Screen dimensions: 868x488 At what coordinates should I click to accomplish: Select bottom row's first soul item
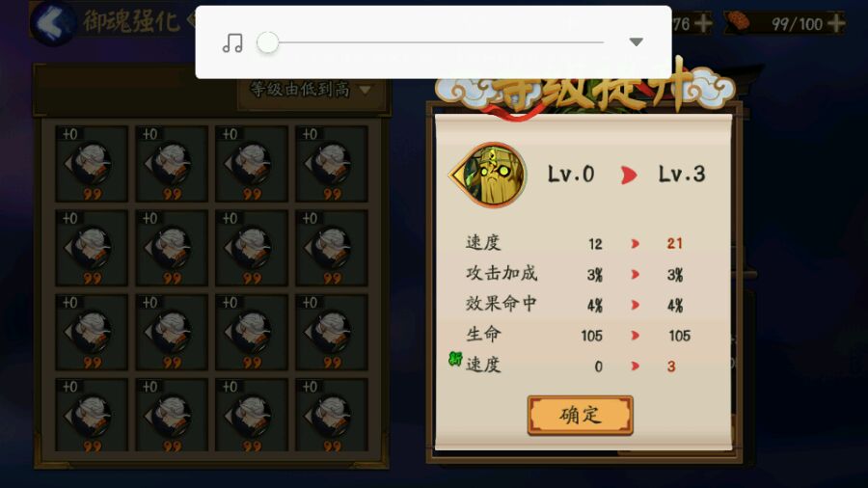(92, 416)
